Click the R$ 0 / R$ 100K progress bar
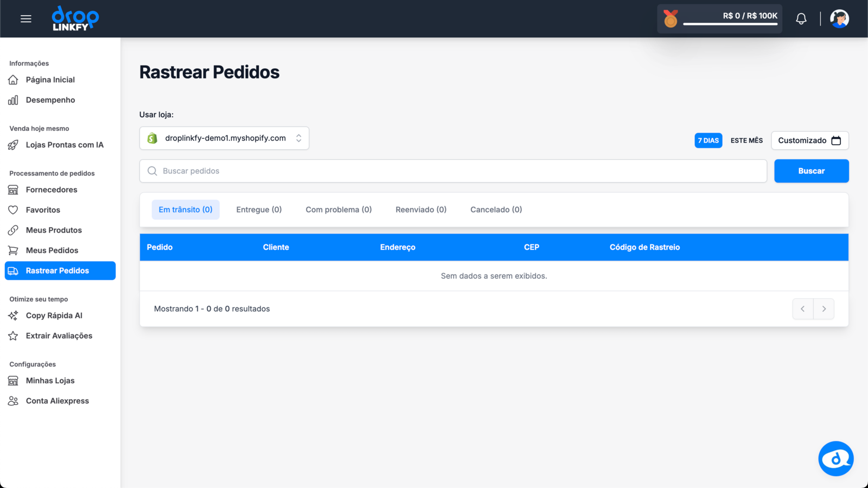Screen dimensions: 868x488 730,23
